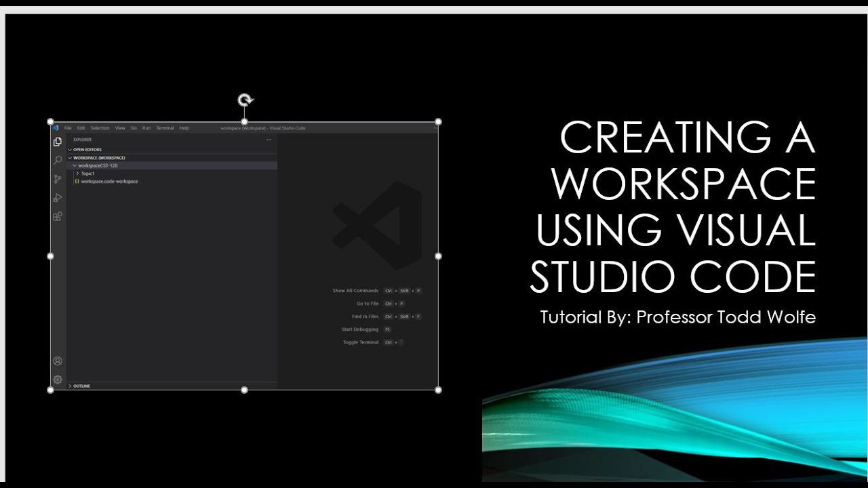Open the Help menu
The height and width of the screenshot is (488, 868).
tap(184, 127)
